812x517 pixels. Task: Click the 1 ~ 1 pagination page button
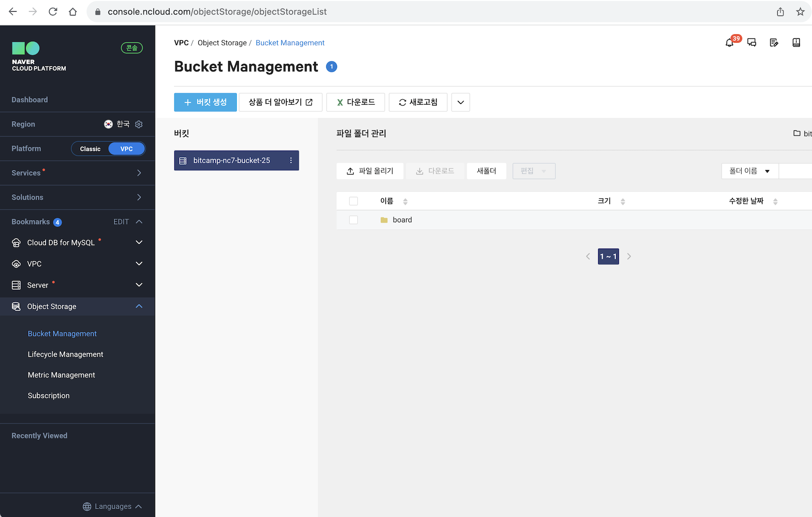point(609,257)
